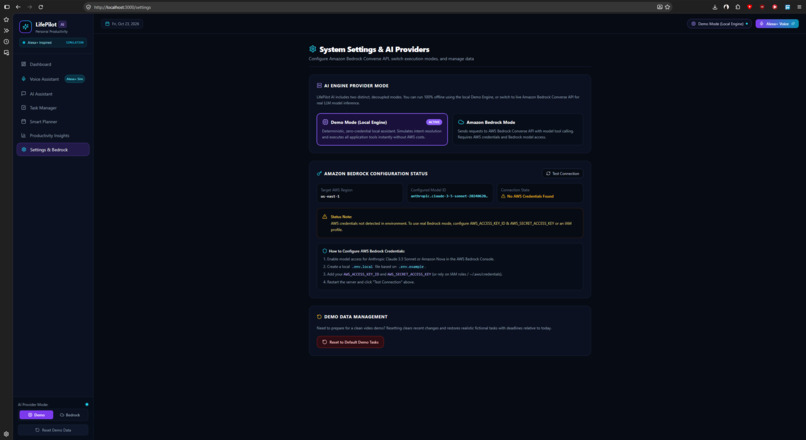
Task: Click the reader view icon in address bar
Action: tap(660, 7)
